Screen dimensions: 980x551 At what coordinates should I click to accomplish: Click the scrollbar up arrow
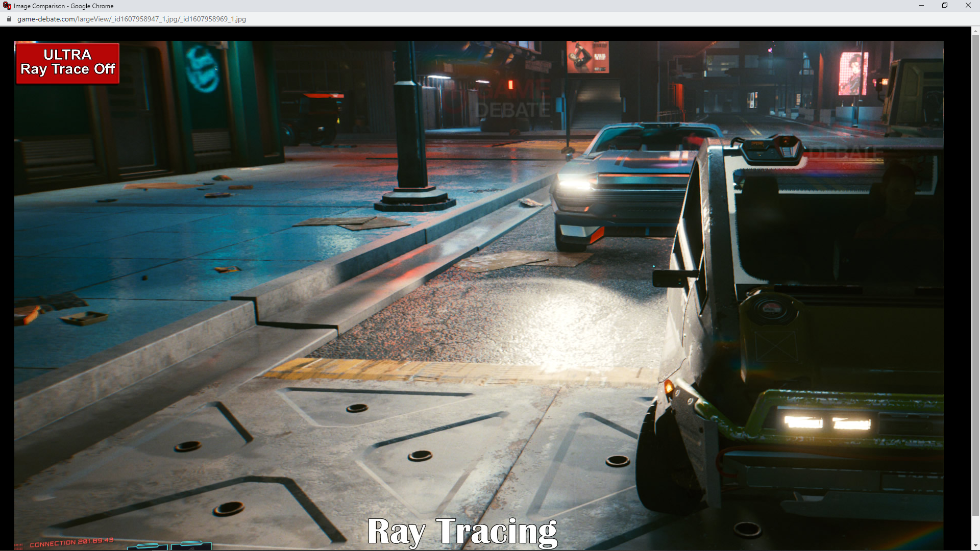click(x=975, y=31)
